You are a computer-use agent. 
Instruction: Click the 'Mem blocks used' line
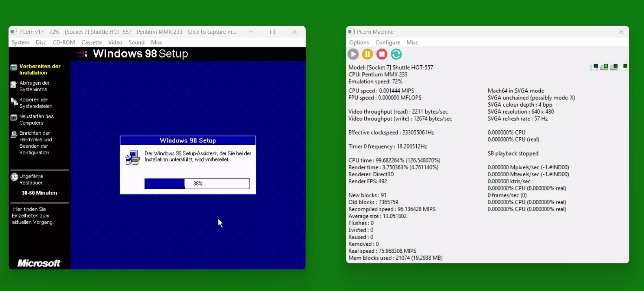pos(396,258)
